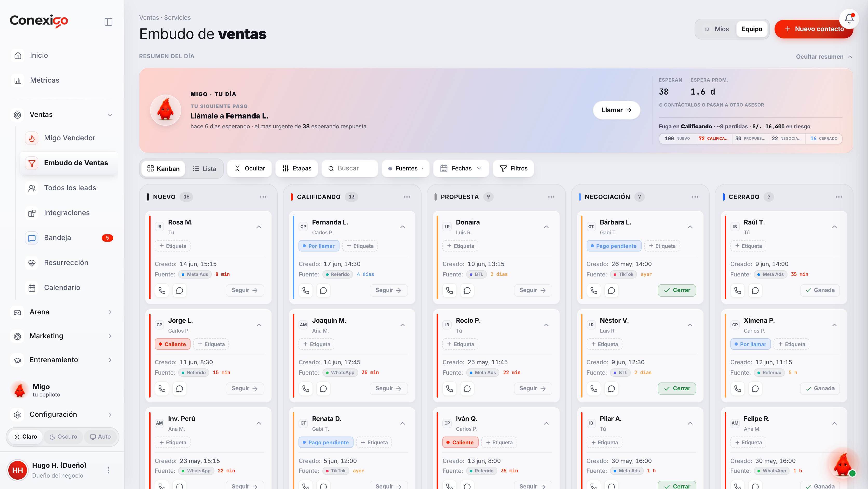This screenshot has width=868, height=489.
Task: Call Rocío P. with phone icon
Action: pyautogui.click(x=450, y=388)
